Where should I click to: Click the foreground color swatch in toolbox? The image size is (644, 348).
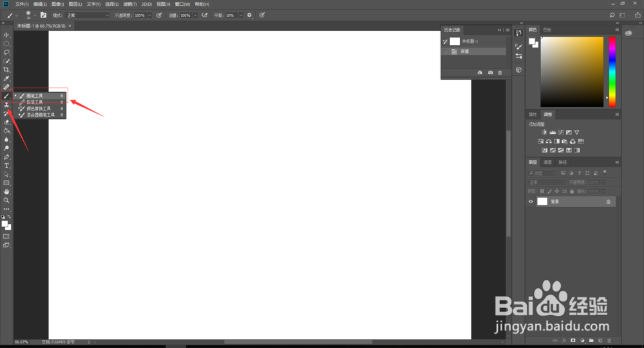tap(5, 224)
